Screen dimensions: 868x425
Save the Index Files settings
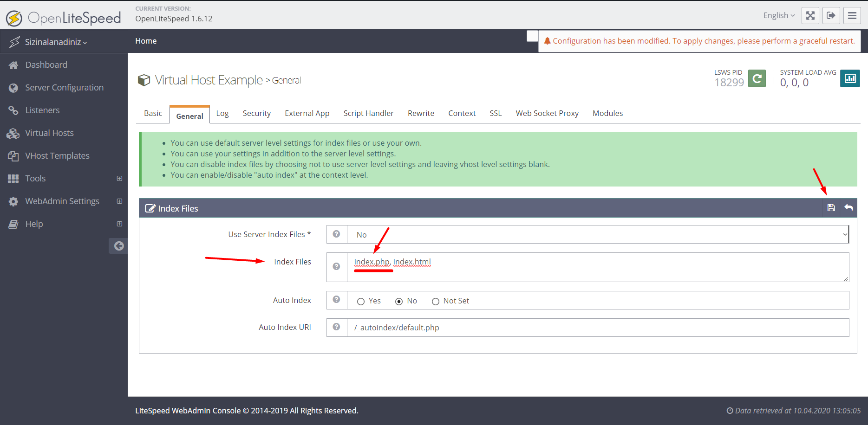pyautogui.click(x=831, y=208)
